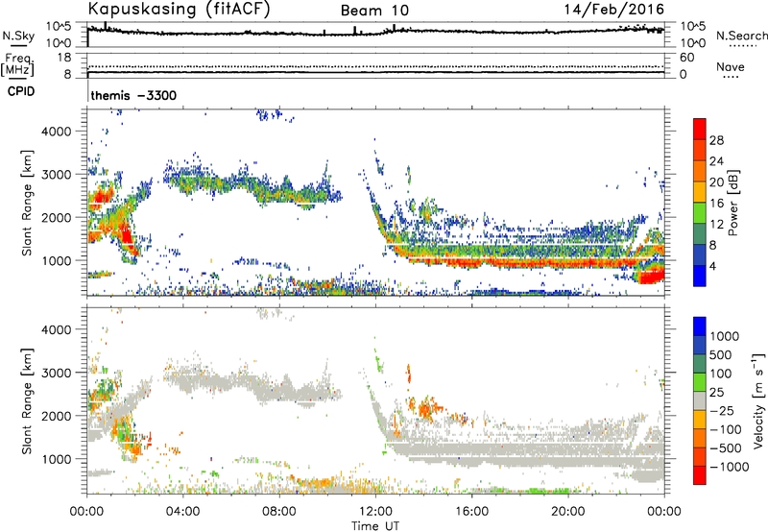Click the CPID row label
This screenshot has width=768, height=532.
21,91
